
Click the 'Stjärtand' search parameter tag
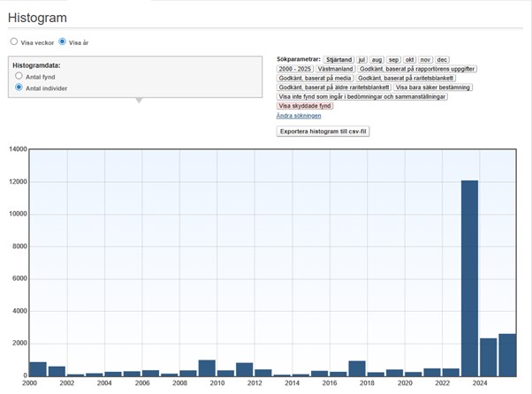coord(338,59)
